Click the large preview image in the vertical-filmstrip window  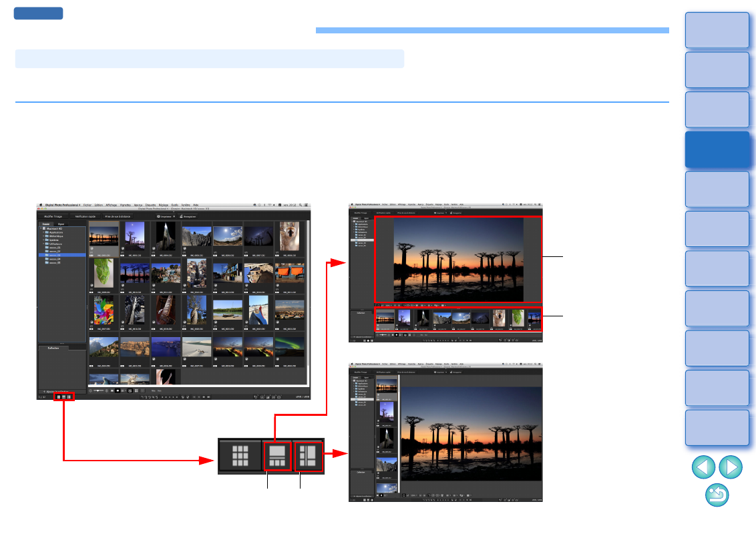[471, 434]
